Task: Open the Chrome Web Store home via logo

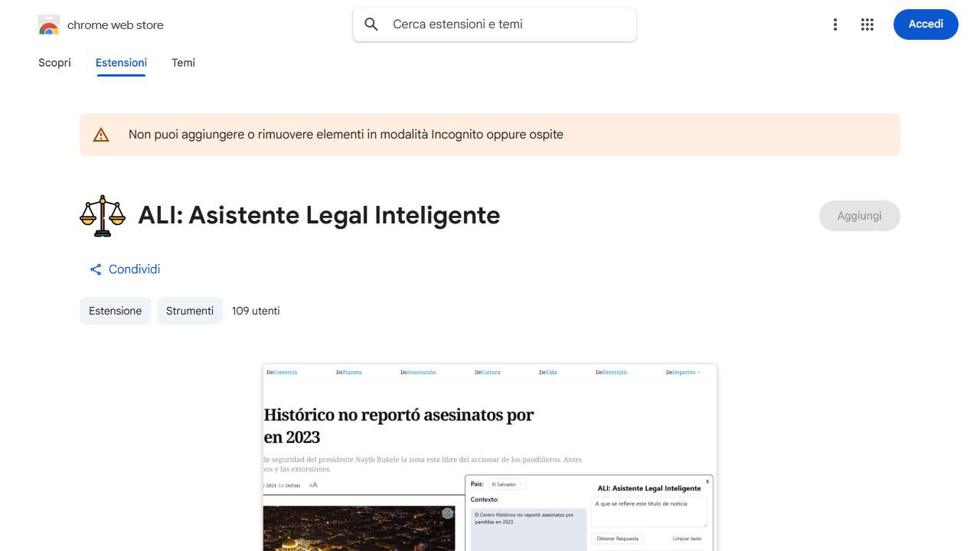Action: pyautogui.click(x=49, y=24)
